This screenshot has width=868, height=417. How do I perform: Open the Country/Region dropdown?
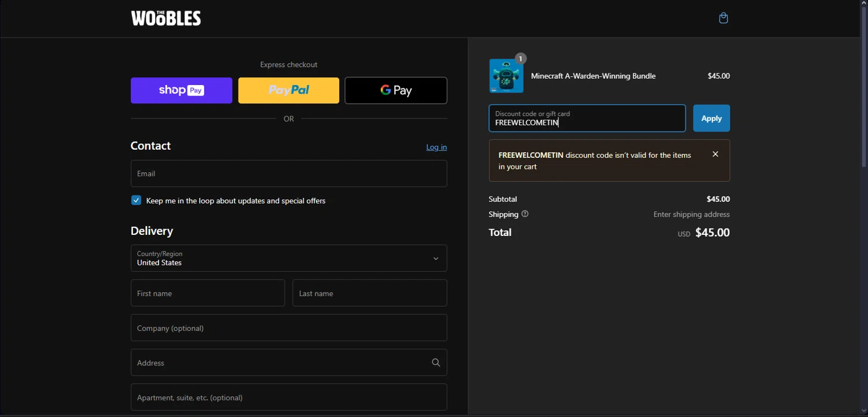289,259
